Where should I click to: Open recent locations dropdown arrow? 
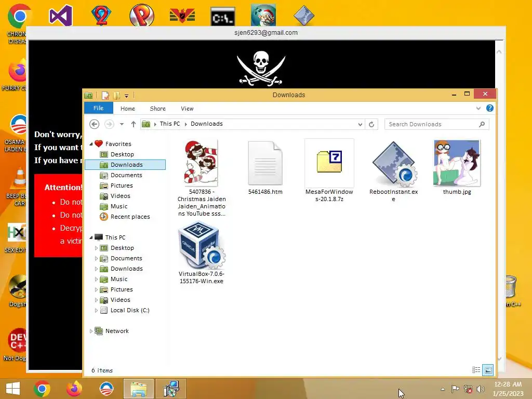coord(122,124)
